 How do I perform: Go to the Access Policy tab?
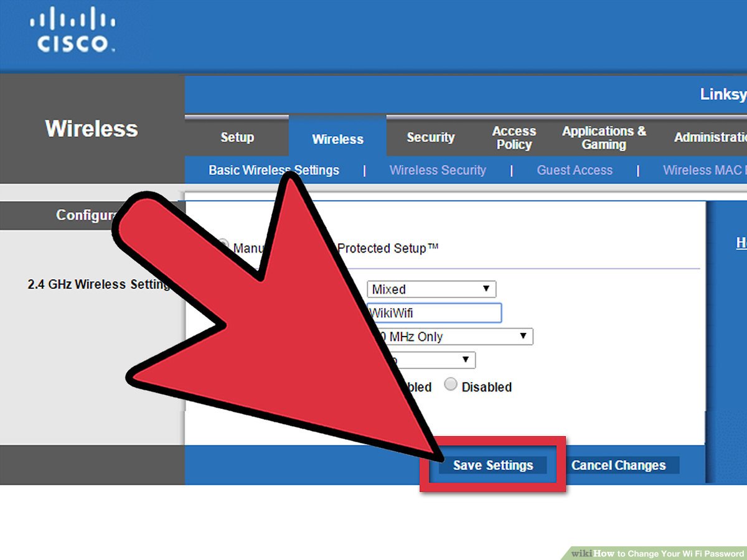[x=514, y=138]
